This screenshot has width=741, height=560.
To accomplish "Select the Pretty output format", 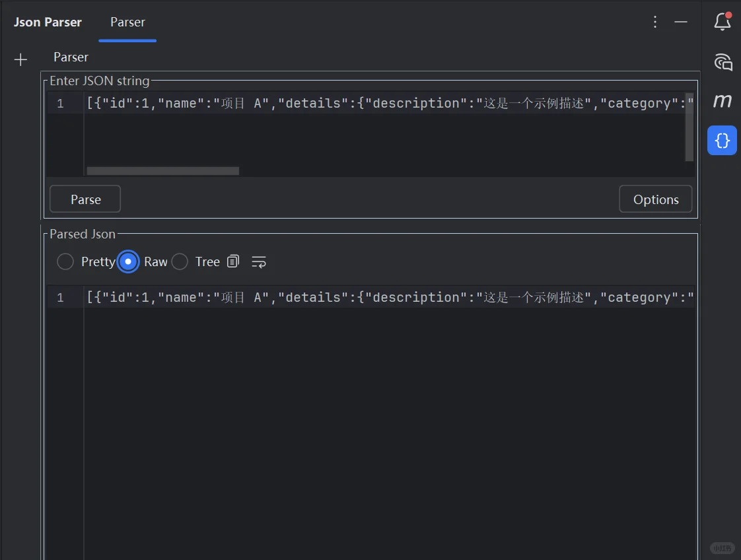I will coord(65,262).
